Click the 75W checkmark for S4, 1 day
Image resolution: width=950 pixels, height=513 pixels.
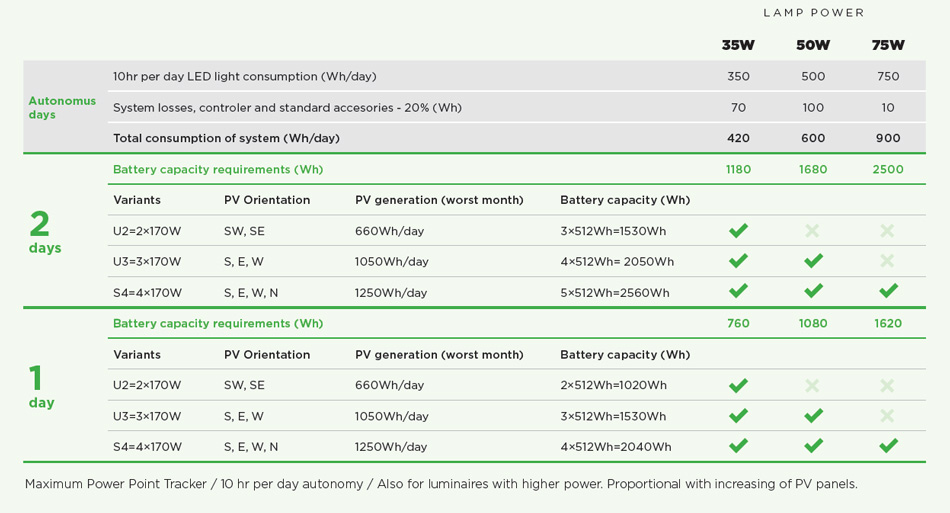click(x=888, y=446)
